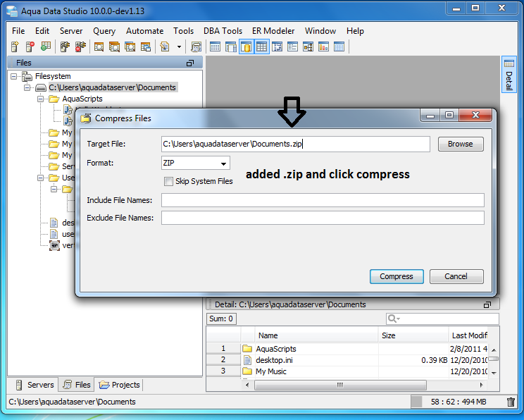
Task: Collapse the C:\Users\aquadataserver\Documents node
Action: (27, 87)
